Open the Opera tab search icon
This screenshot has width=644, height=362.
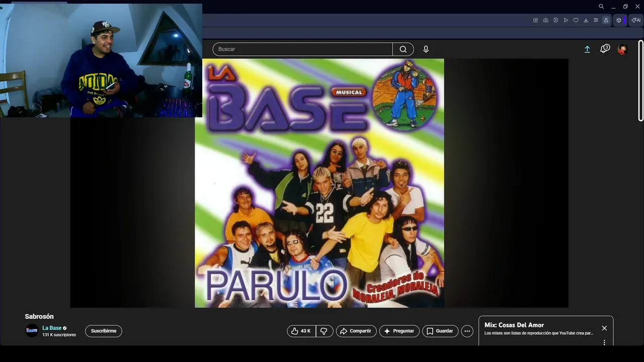601,7
